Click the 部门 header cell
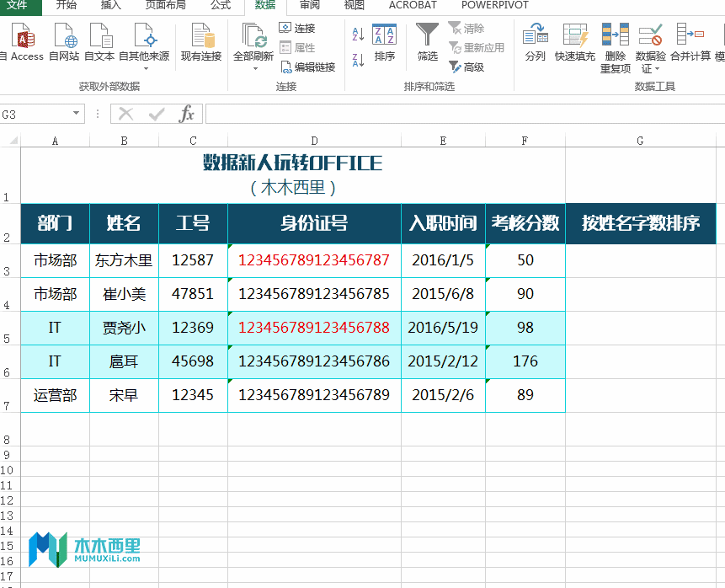 point(55,223)
